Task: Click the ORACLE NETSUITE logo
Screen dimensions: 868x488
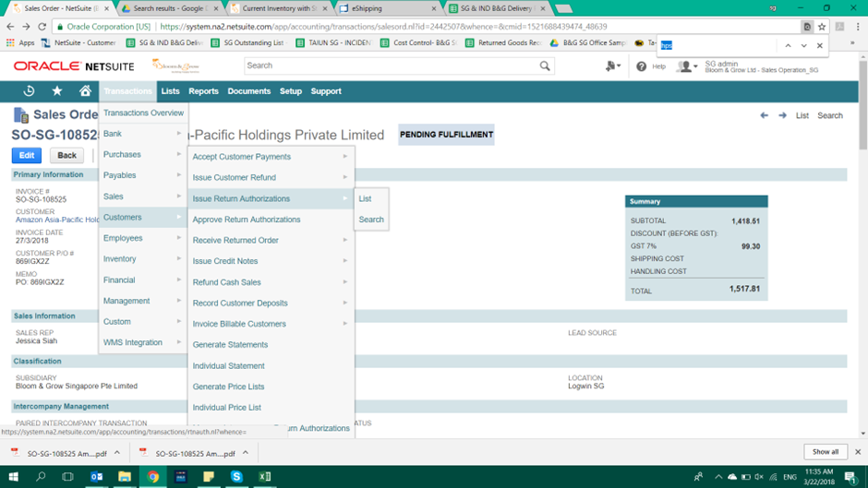Action: coord(74,66)
